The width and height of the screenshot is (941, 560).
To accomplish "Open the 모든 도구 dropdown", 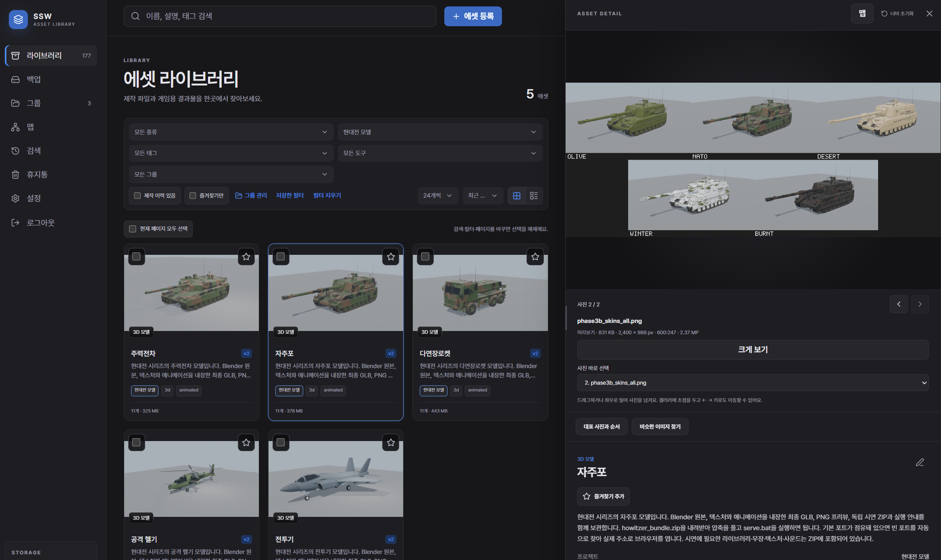I will (x=440, y=153).
